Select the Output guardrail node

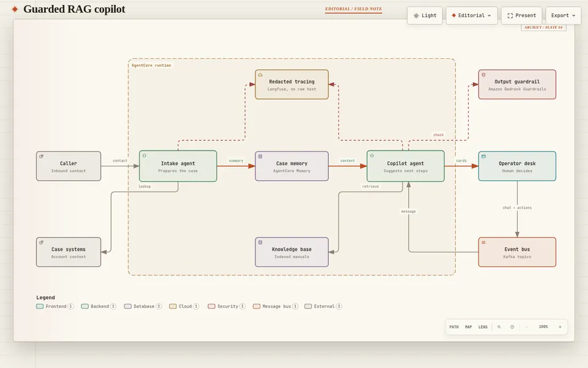(517, 85)
